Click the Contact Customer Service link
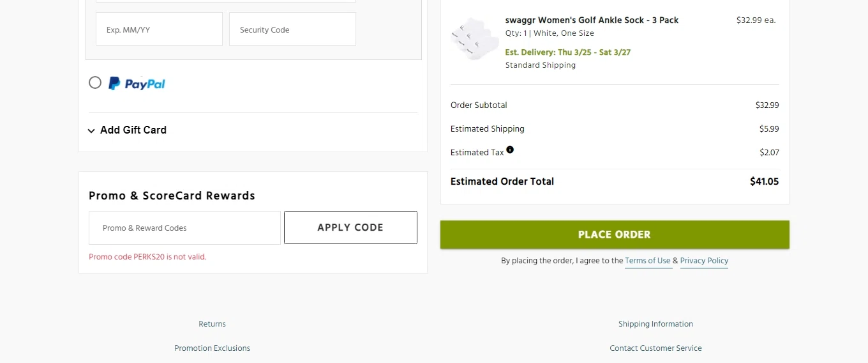The width and height of the screenshot is (868, 363). (655, 348)
